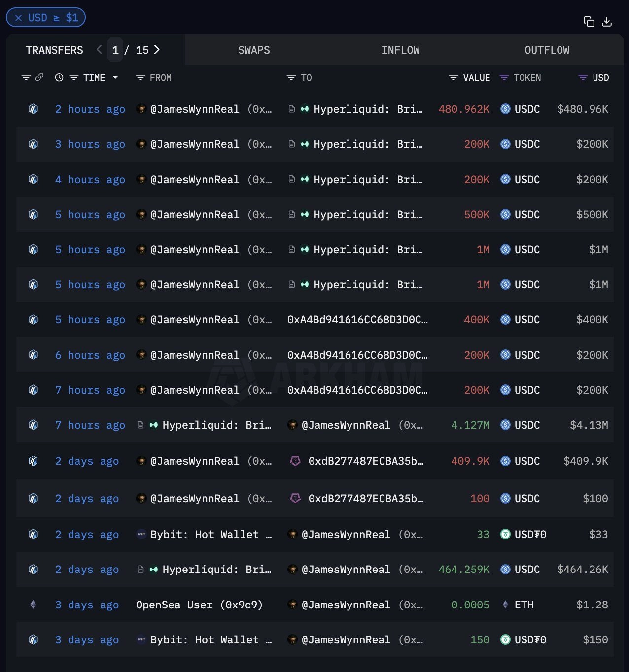
Task: Open the FROM column filter
Action: (140, 77)
